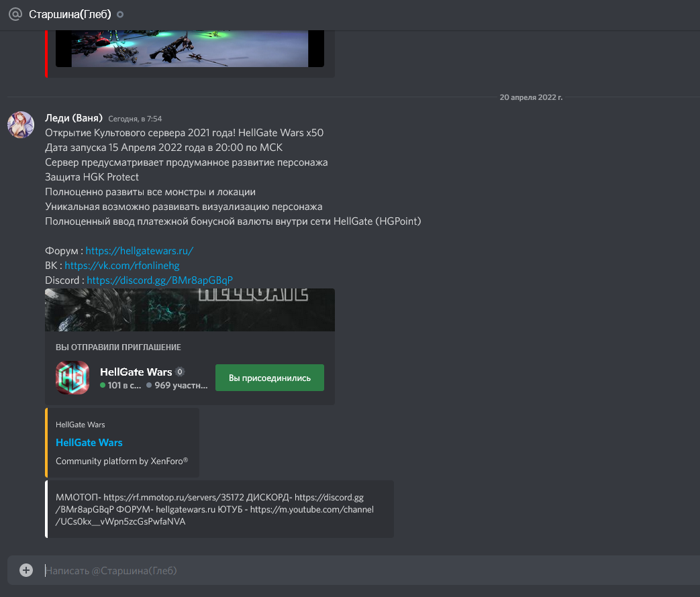700x597 pixels.
Task: Click the offline status dot next to Старшина(Глеб)
Action: [x=120, y=14]
